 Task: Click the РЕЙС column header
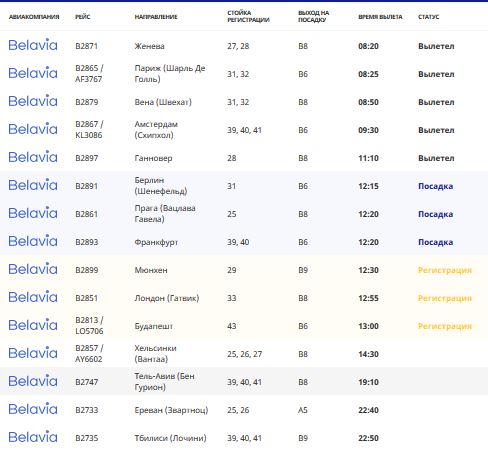click(83, 17)
